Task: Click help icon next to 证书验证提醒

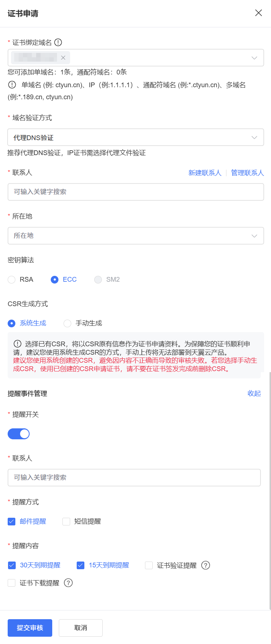Action: tap(206, 565)
